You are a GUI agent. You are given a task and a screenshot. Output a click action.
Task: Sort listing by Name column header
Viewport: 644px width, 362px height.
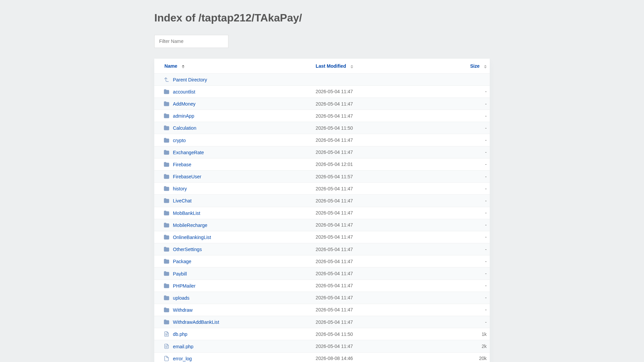[x=171, y=66]
